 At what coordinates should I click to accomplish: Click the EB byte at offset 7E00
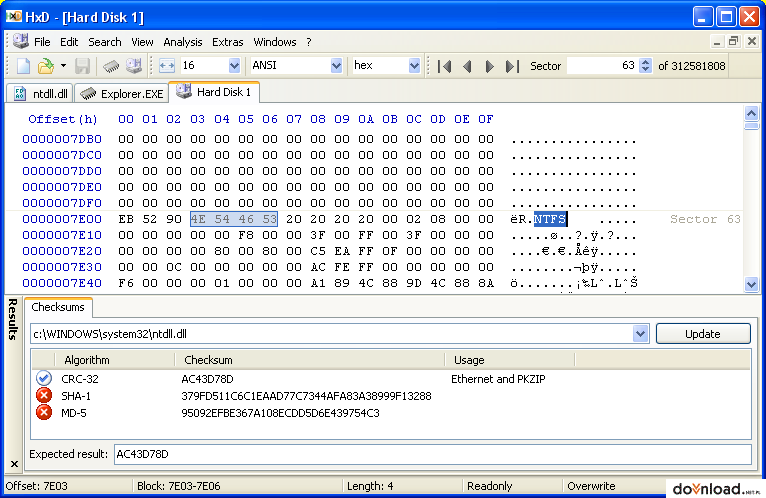[x=126, y=219]
